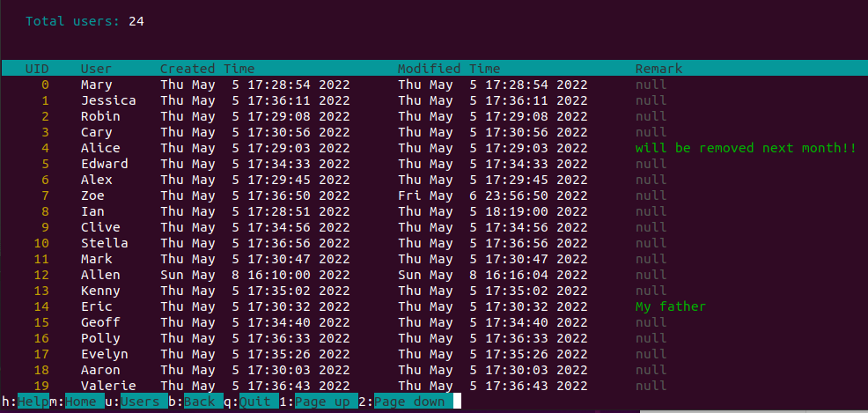
Task: Click UID 0 in the first row
Action: tap(45, 85)
